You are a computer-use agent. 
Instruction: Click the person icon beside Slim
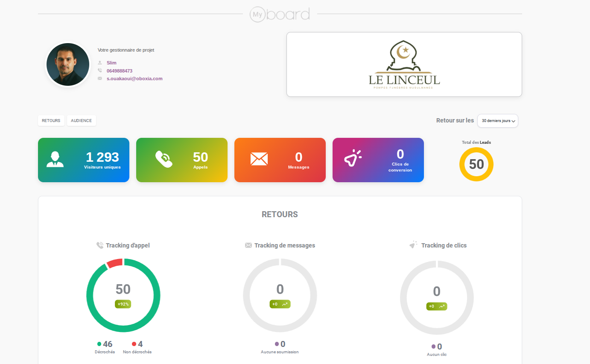[100, 63]
